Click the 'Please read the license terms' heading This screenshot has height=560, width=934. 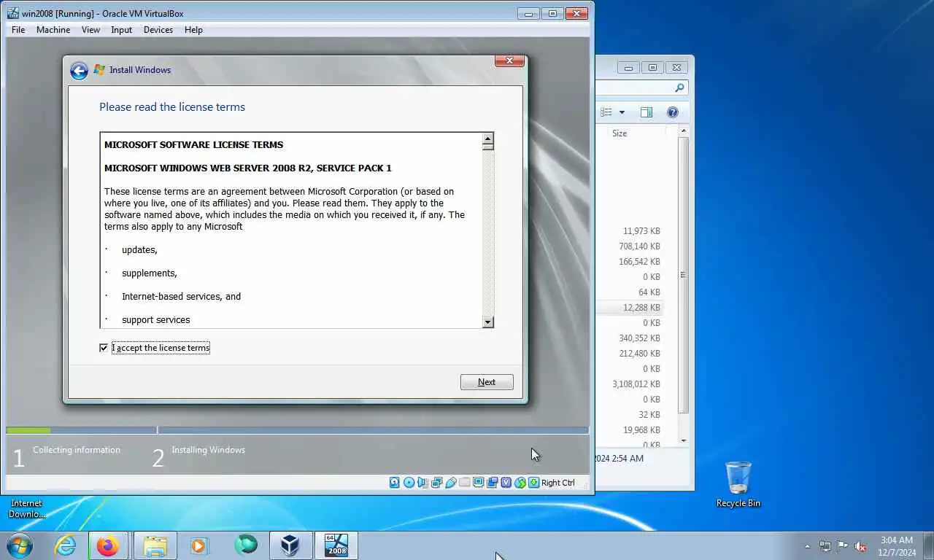[172, 107]
